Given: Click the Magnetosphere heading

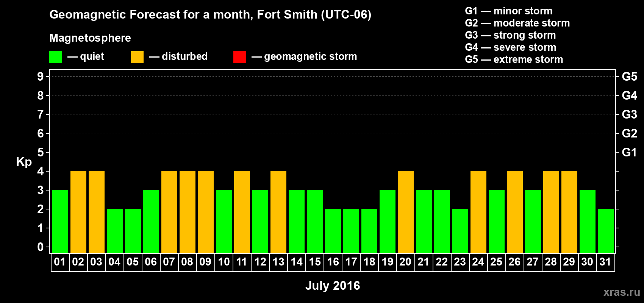Looking at the screenshot, I should [x=90, y=38].
